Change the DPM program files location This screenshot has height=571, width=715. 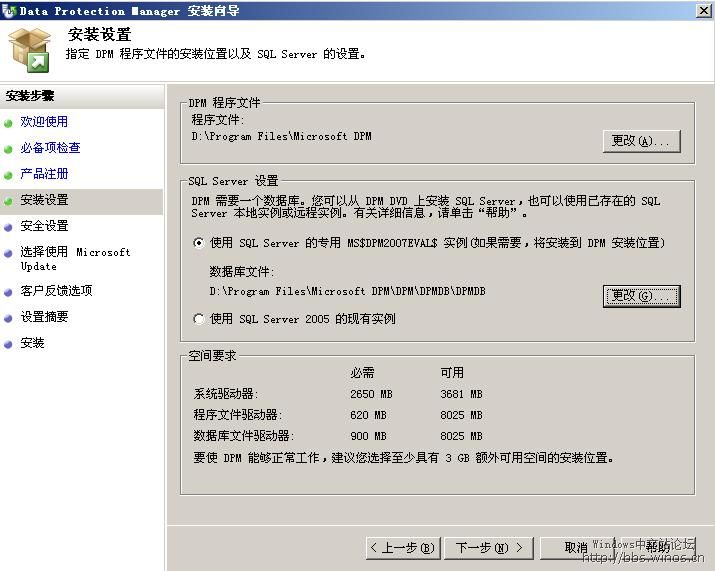coord(641,141)
